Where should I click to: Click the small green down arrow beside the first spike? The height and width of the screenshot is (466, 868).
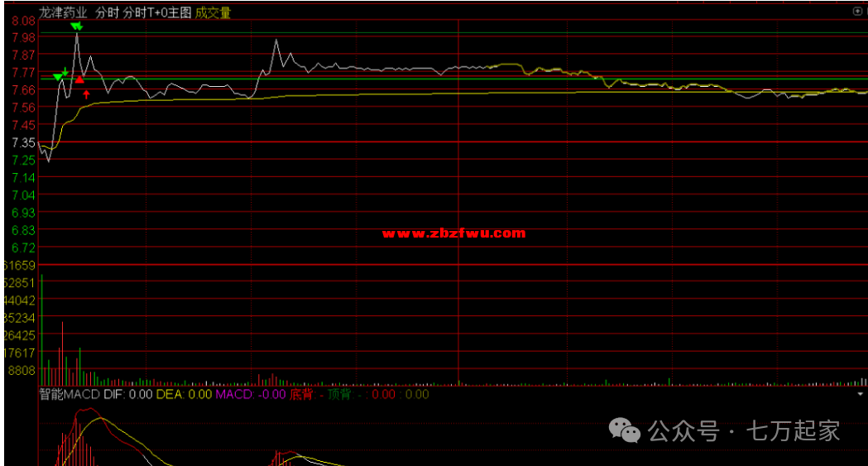tap(65, 71)
